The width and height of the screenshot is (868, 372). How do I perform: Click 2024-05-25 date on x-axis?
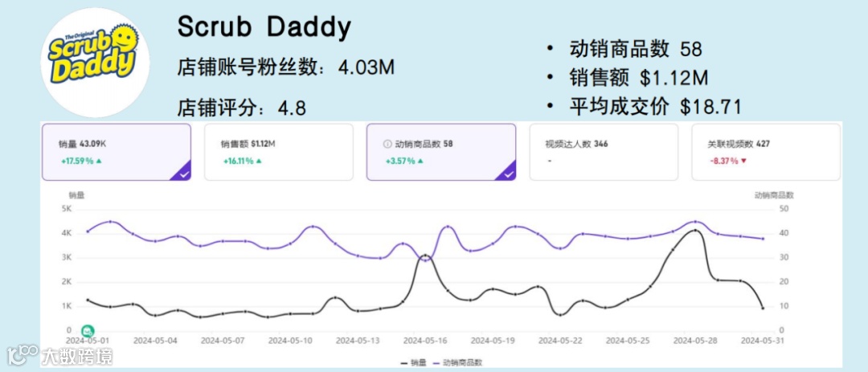627,341
